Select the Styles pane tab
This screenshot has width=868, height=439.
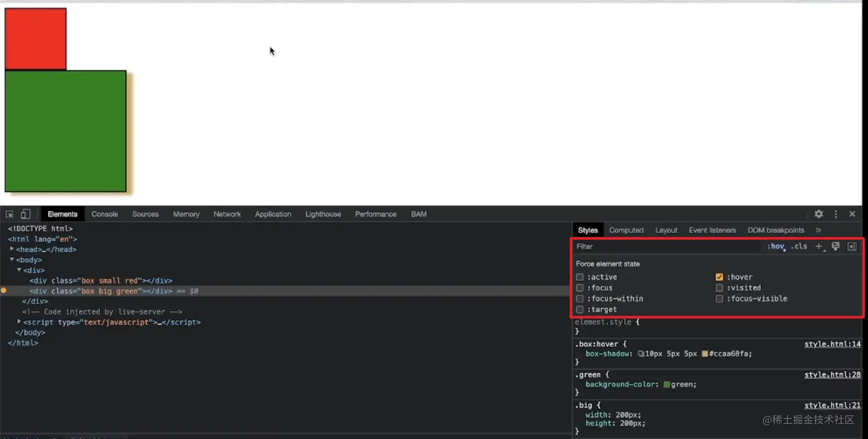[588, 230]
